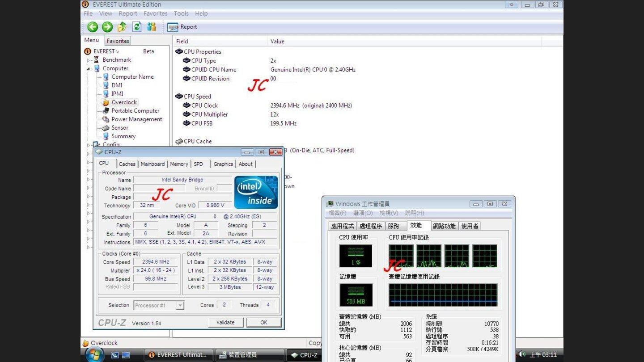Switch to the Menu tab in sidebar

click(x=92, y=40)
